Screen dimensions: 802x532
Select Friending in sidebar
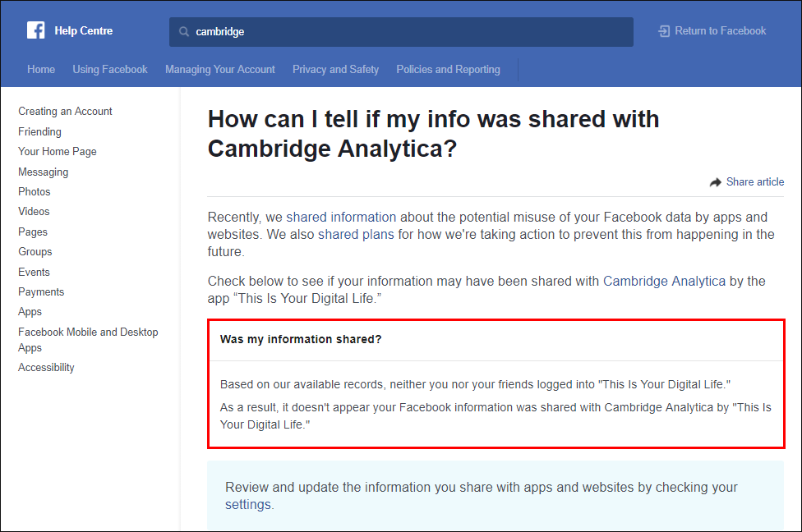40,132
